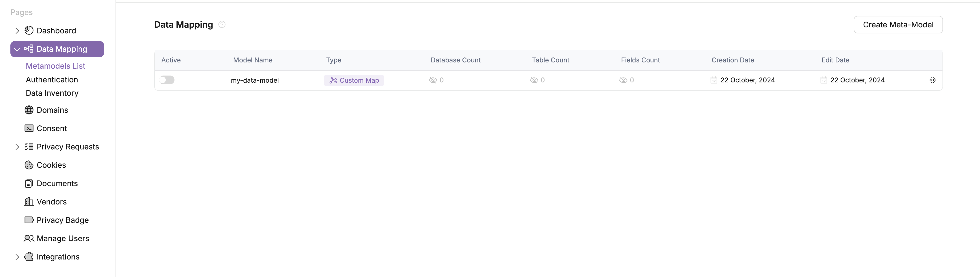
Task: Click the Integrations puzzle icon
Action: (x=29, y=256)
